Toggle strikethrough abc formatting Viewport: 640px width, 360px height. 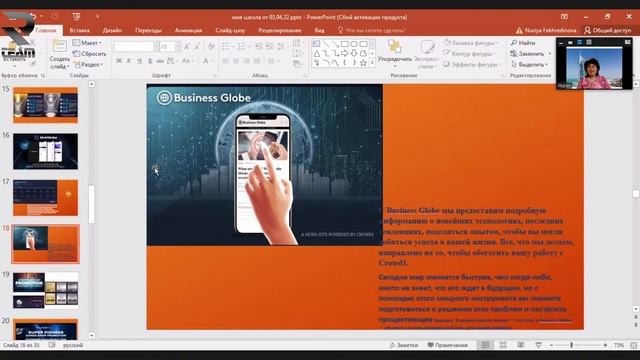160,61
